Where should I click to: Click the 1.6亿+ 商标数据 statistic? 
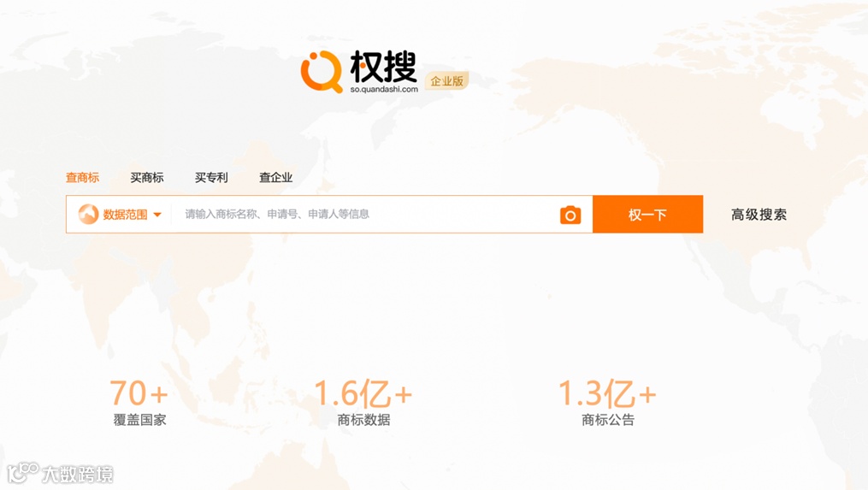point(363,402)
